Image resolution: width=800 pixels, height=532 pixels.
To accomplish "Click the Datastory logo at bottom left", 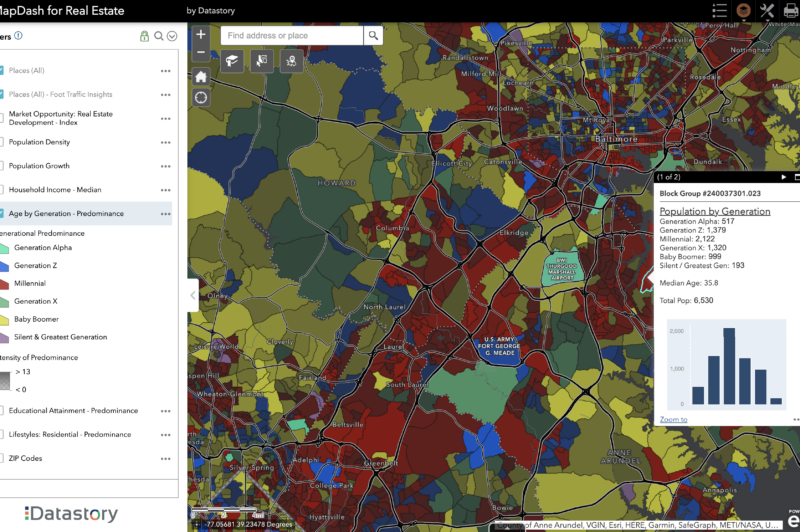I will pyautogui.click(x=71, y=514).
